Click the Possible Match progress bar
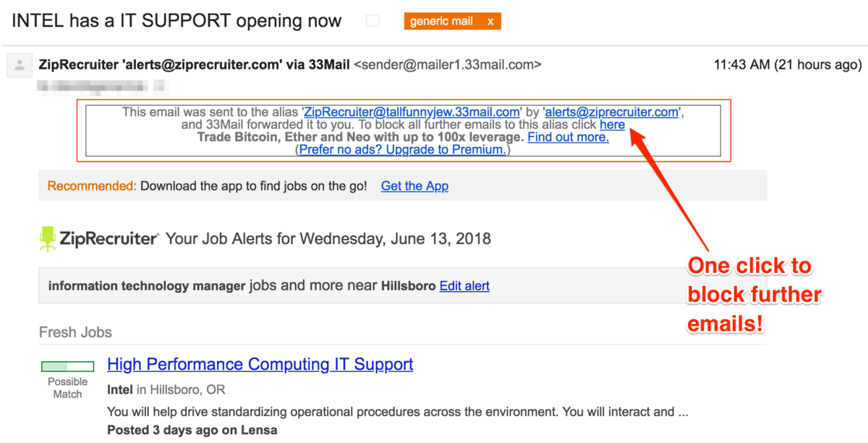The height and width of the screenshot is (443, 868). point(67,366)
